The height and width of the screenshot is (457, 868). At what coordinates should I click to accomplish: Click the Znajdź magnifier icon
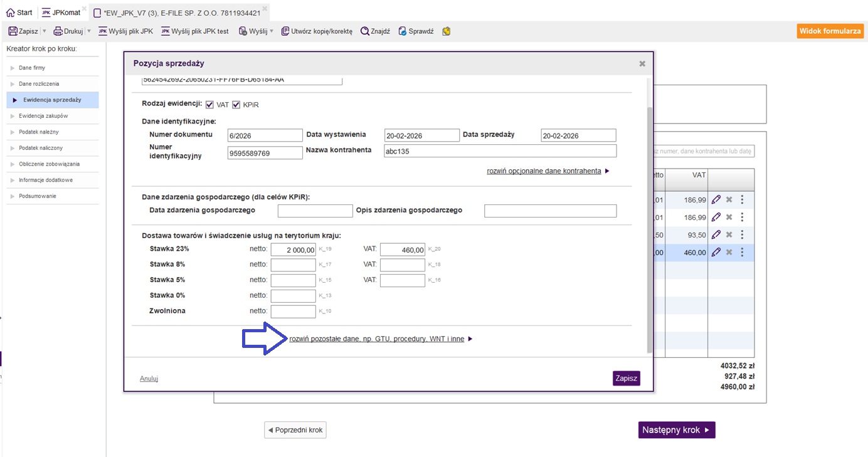(364, 31)
